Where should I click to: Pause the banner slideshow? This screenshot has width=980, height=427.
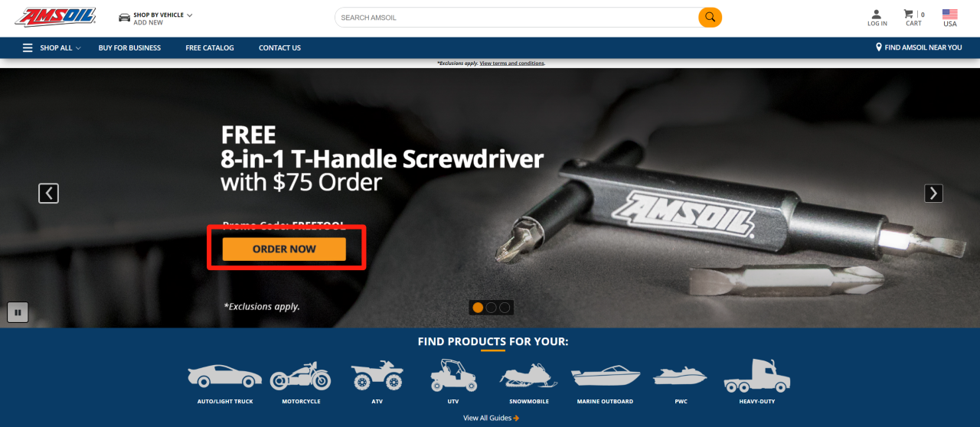coord(18,312)
